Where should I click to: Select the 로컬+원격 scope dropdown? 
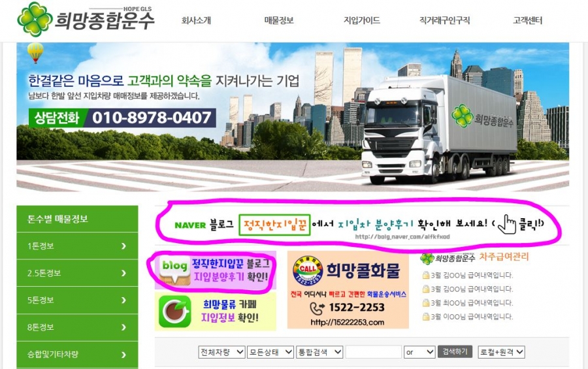501,352
